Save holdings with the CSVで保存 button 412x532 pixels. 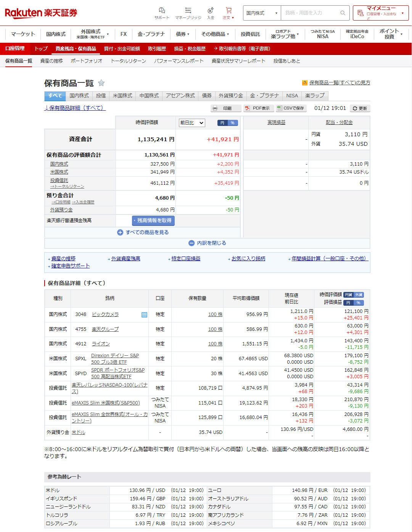(x=291, y=108)
